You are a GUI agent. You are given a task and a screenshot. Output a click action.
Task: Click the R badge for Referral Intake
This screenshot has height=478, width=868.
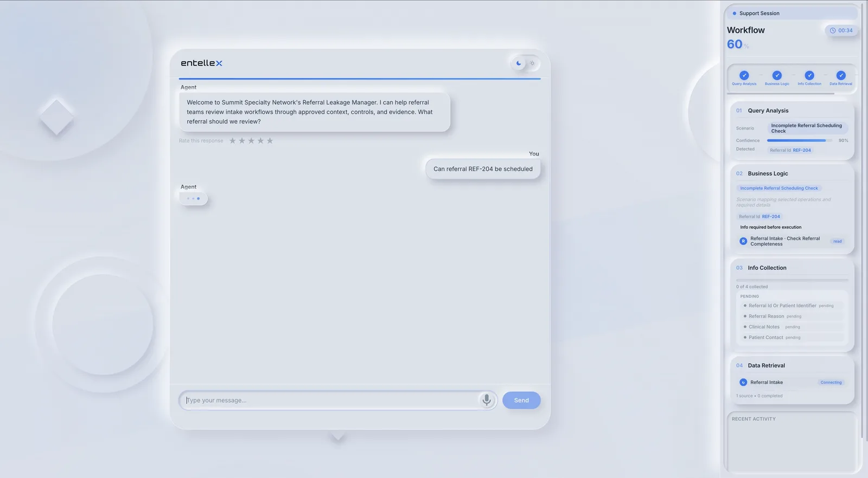[x=743, y=241]
